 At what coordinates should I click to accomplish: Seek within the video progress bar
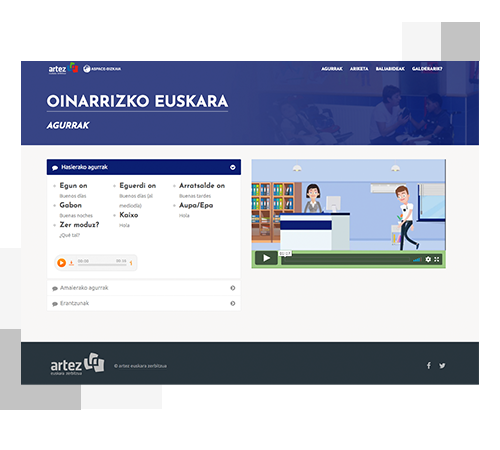click(345, 259)
